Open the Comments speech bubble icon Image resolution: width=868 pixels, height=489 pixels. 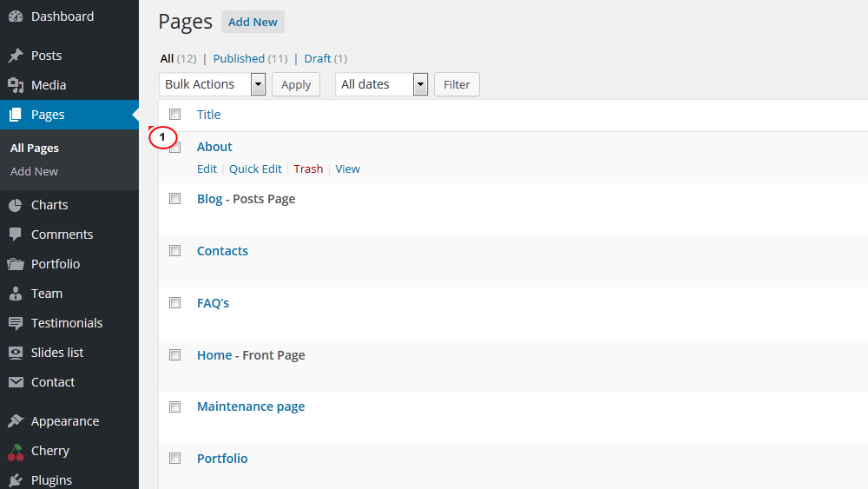[16, 235]
